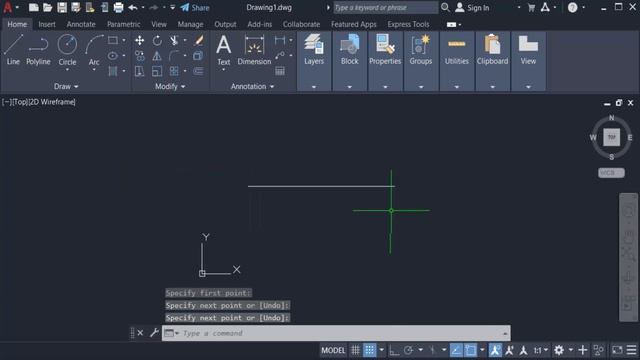Switch to the Annotate ribbon tab

click(x=81, y=24)
